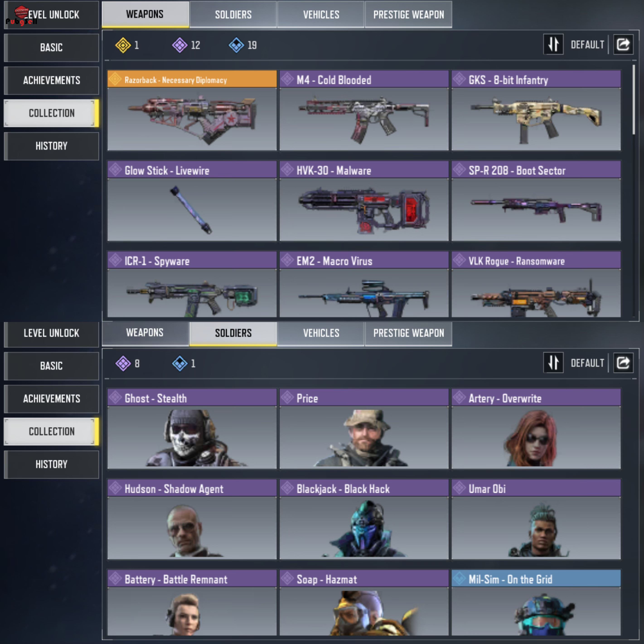The width and height of the screenshot is (644, 644).
Task: Filter weapons by the purple epic diamond icon
Action: (x=180, y=45)
